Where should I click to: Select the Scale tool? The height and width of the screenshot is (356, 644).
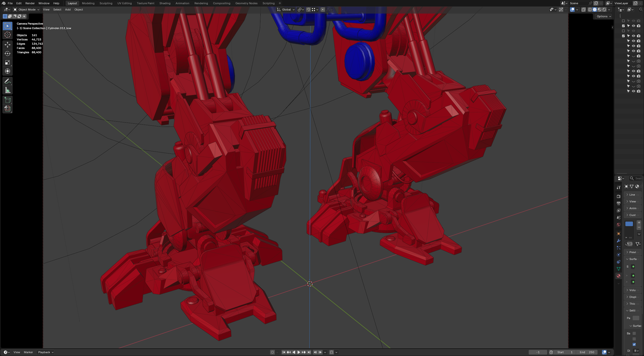(x=8, y=62)
